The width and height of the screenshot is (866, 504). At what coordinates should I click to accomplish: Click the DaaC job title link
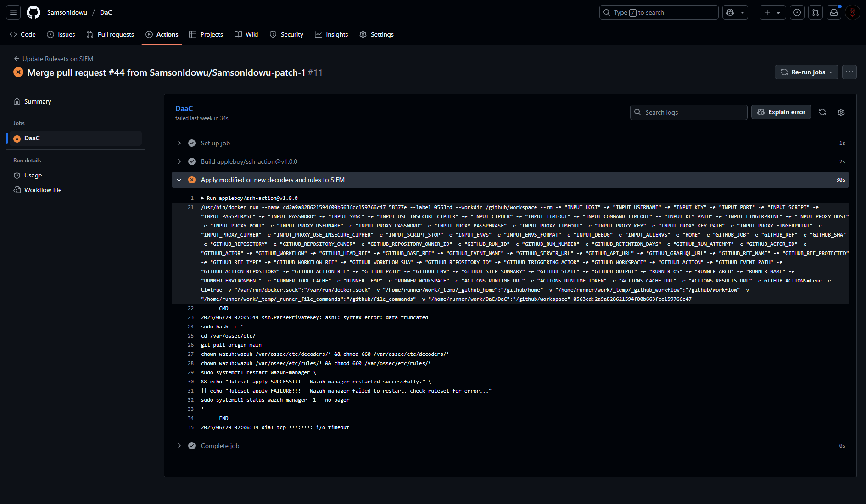[x=184, y=108]
